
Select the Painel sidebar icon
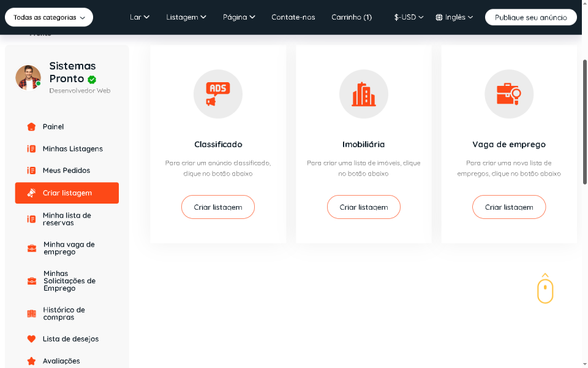click(x=31, y=126)
